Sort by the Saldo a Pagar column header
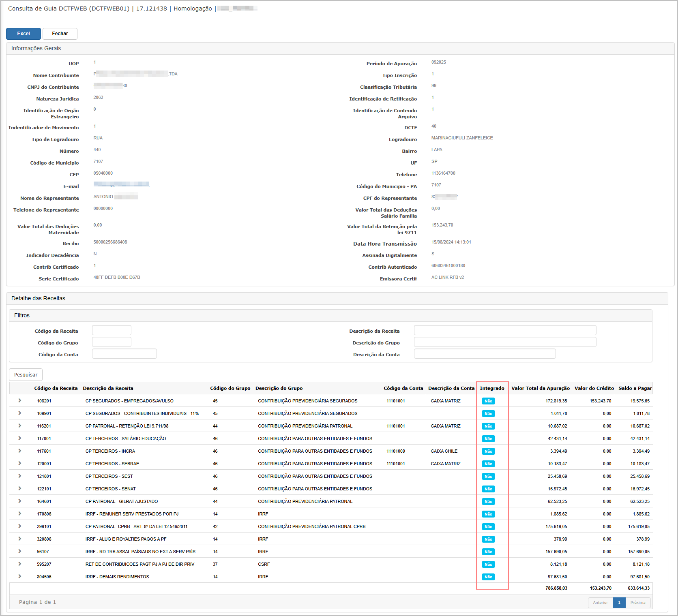This screenshot has width=678, height=616. pos(635,388)
